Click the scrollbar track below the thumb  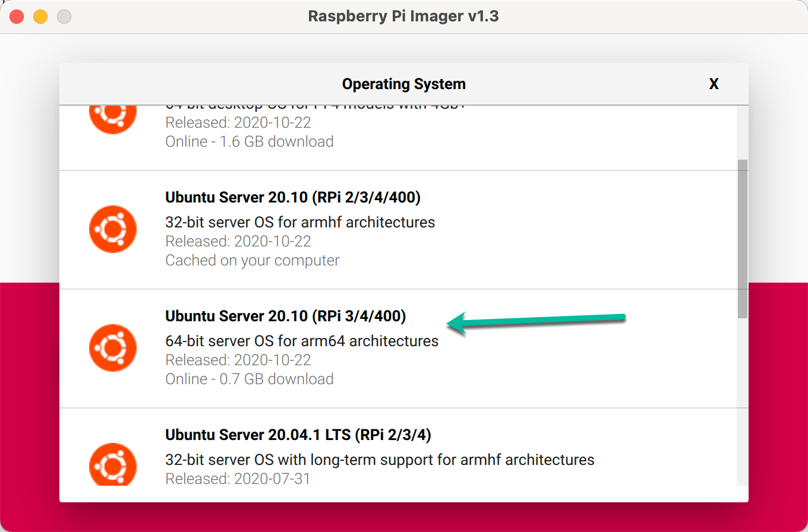pyautogui.click(x=742, y=404)
